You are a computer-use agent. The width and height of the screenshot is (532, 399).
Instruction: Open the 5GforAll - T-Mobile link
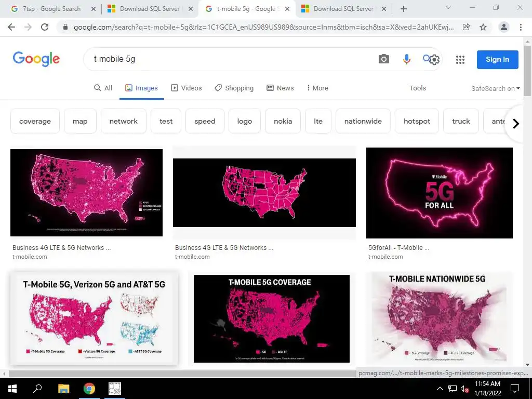pyautogui.click(x=398, y=248)
